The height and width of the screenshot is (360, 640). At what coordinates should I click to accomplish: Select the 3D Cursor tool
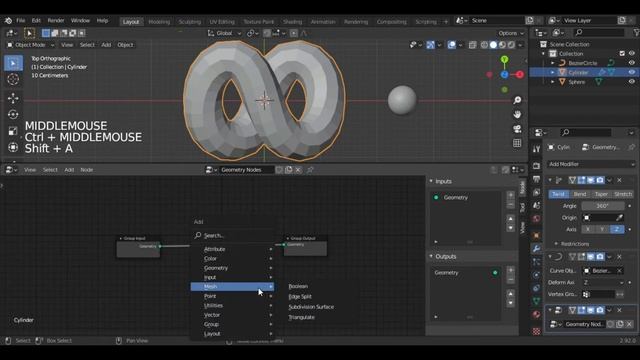[x=13, y=79]
